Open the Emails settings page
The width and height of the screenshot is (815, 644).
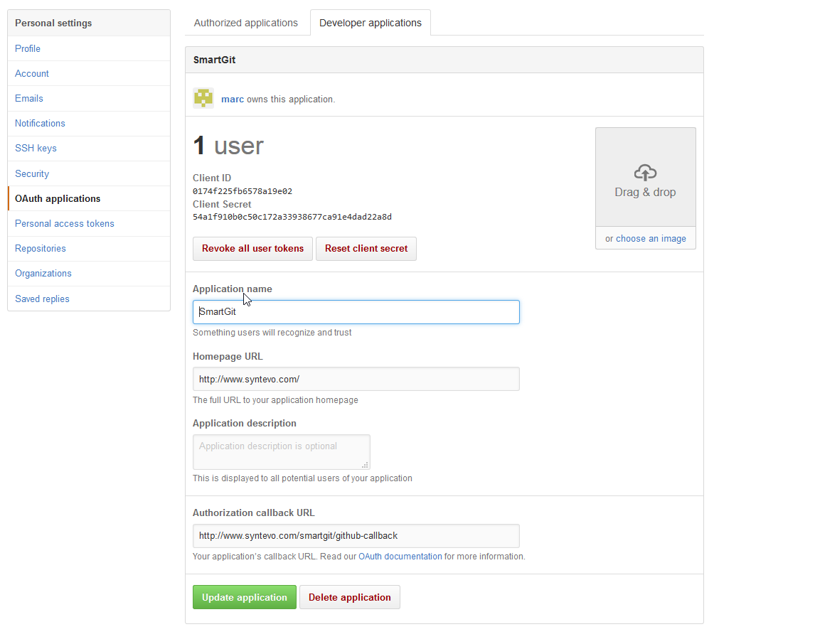[x=29, y=98]
